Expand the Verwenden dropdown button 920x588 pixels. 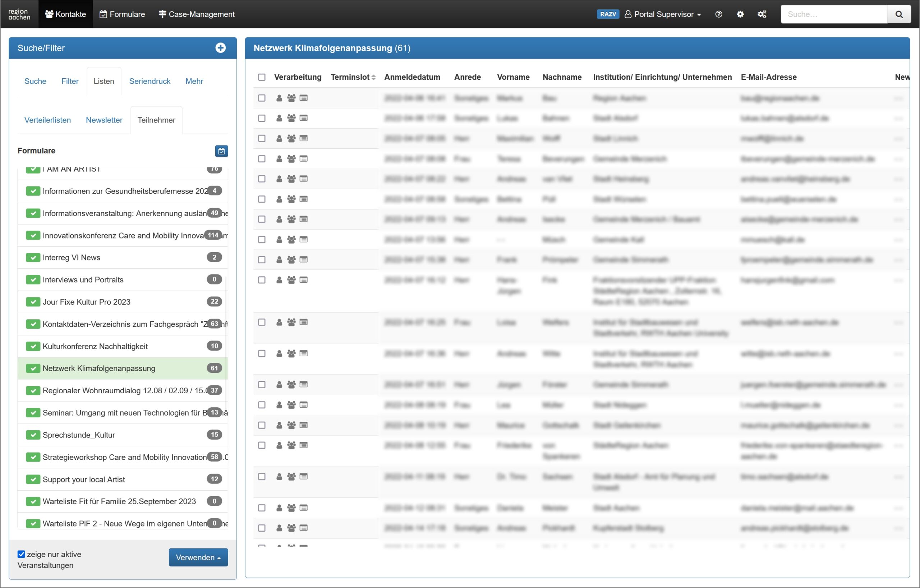click(x=198, y=557)
